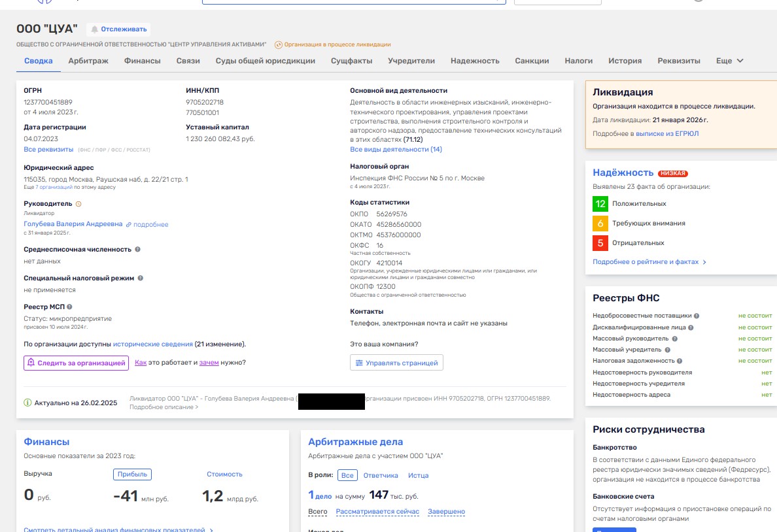Click the red 5 negative facts badge
This screenshot has height=532, width=777.
click(x=600, y=242)
